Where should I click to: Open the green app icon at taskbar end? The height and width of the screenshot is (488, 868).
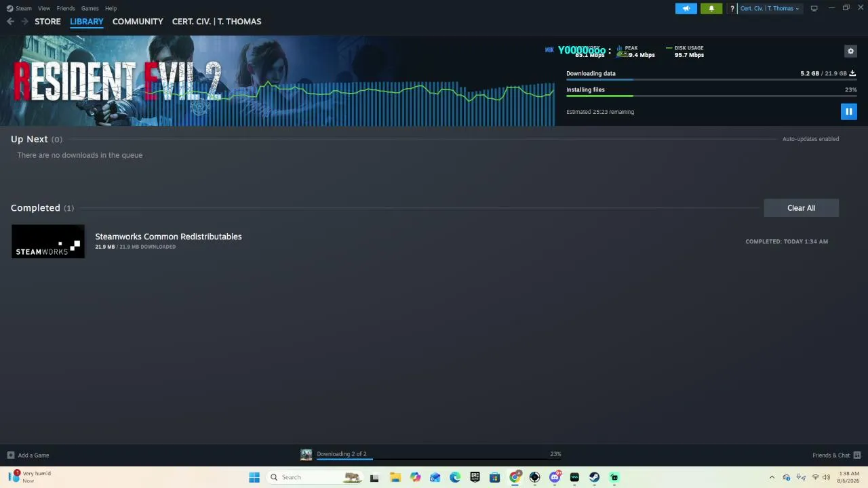(614, 477)
